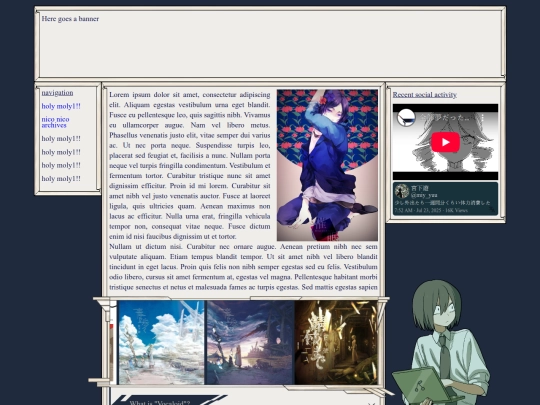Click the "Here goes a banner" text
The width and height of the screenshot is (540, 405).
pos(70,19)
